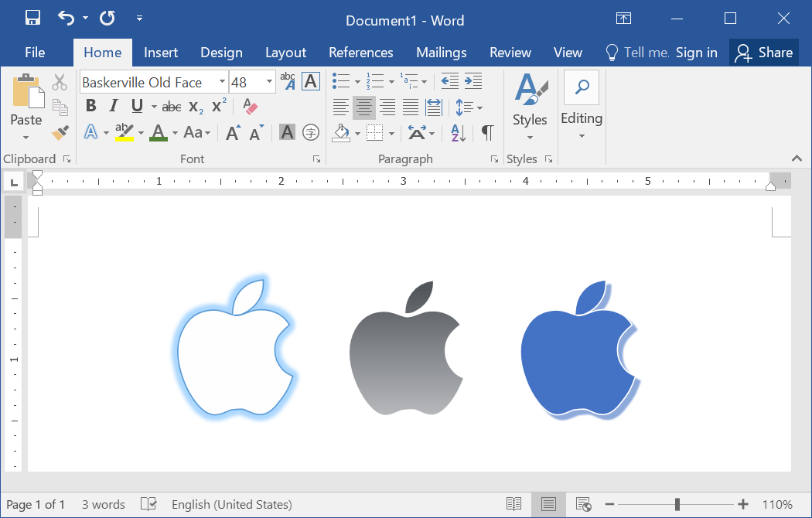Toggle Character Border icon
Viewport: 812px width, 518px height.
311,81
